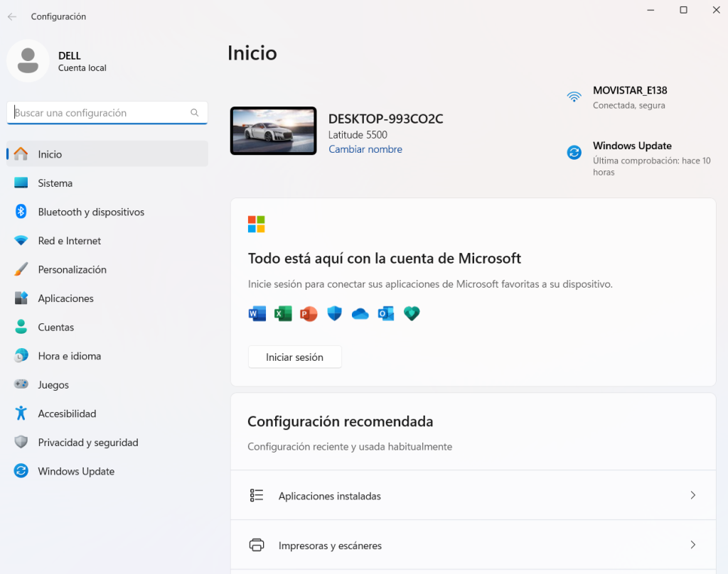Open the Impresoras y escáneres row
This screenshot has height=574, width=728.
click(x=473, y=545)
